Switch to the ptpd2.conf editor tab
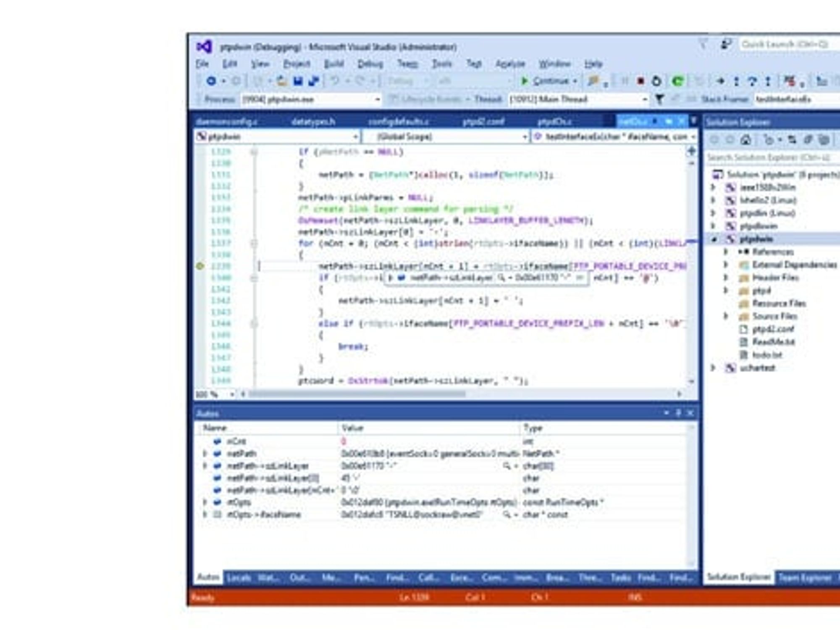Screen dimensions: 840x630 (x=483, y=122)
